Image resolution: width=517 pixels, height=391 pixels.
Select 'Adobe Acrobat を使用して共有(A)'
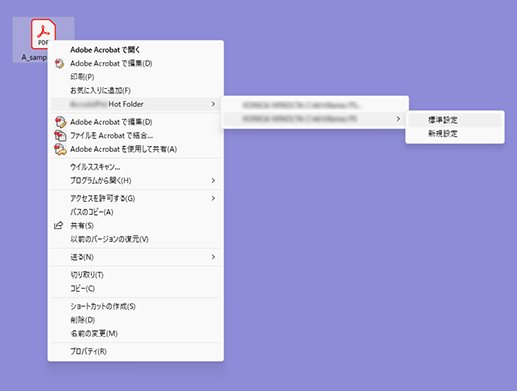point(137,149)
